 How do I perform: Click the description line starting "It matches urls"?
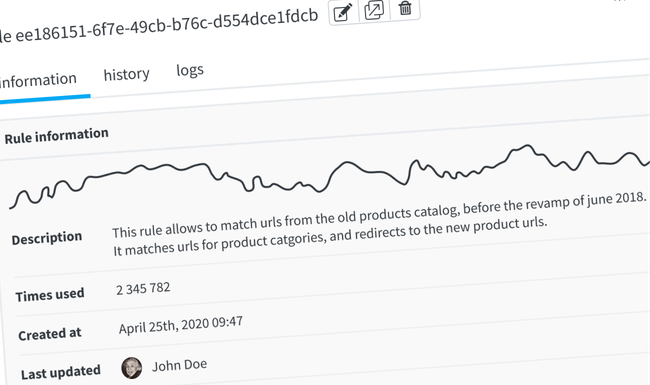[330, 236]
